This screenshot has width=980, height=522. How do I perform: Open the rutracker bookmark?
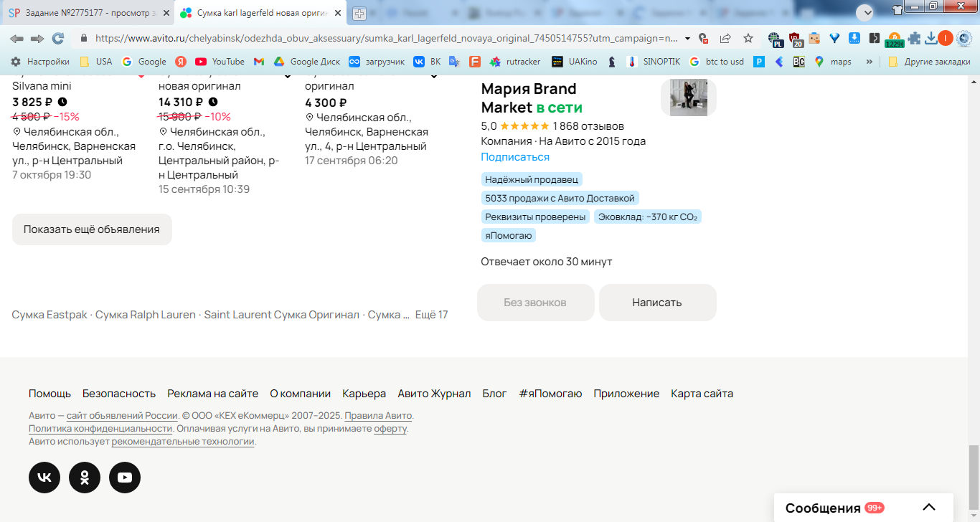(x=514, y=62)
